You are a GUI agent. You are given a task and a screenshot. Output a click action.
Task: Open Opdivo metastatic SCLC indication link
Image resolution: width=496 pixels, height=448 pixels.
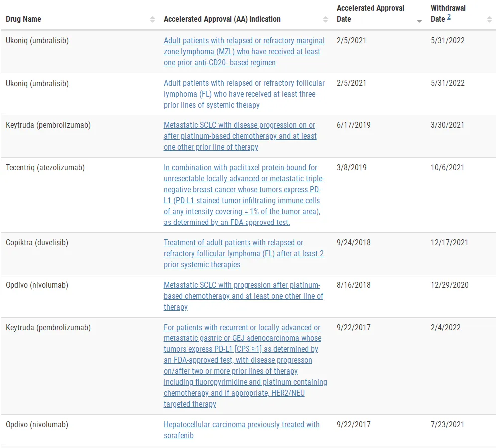(x=243, y=296)
